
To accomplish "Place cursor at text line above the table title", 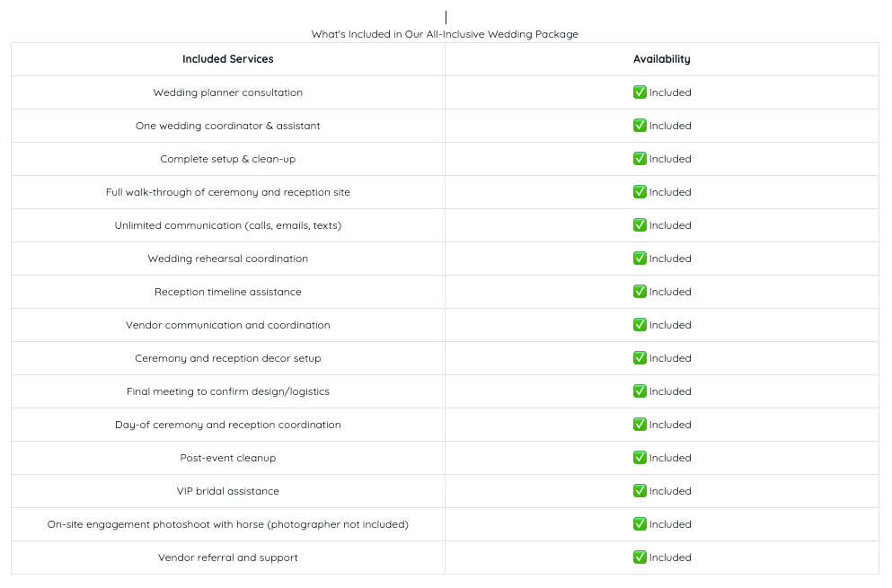I will (446, 18).
